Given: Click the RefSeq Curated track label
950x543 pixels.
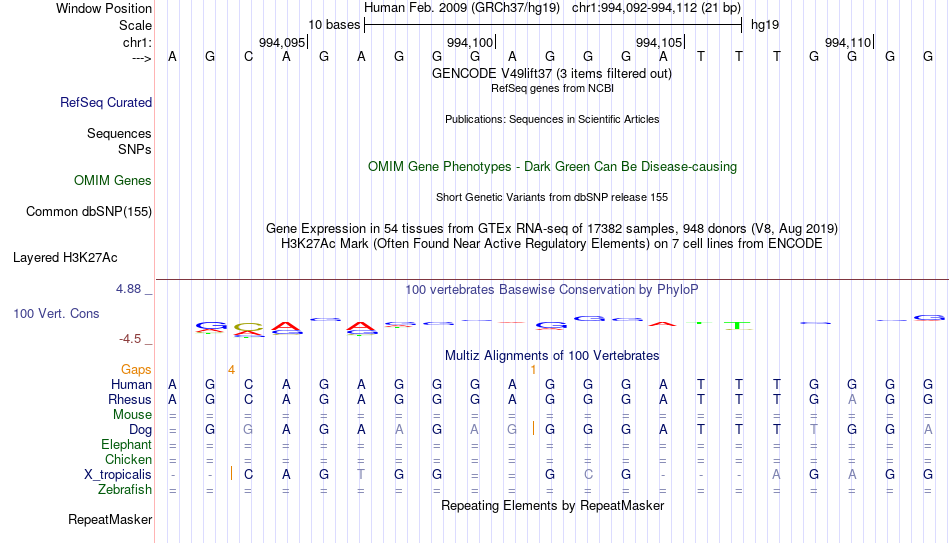Looking at the screenshot, I should coord(105,102).
